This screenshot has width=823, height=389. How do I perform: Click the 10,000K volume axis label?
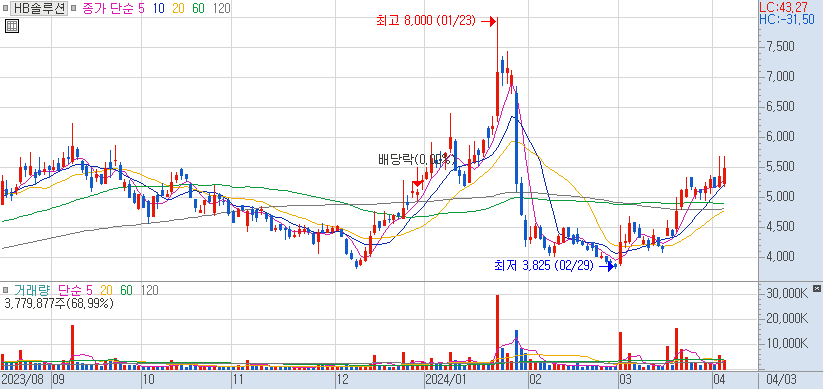[x=786, y=343]
